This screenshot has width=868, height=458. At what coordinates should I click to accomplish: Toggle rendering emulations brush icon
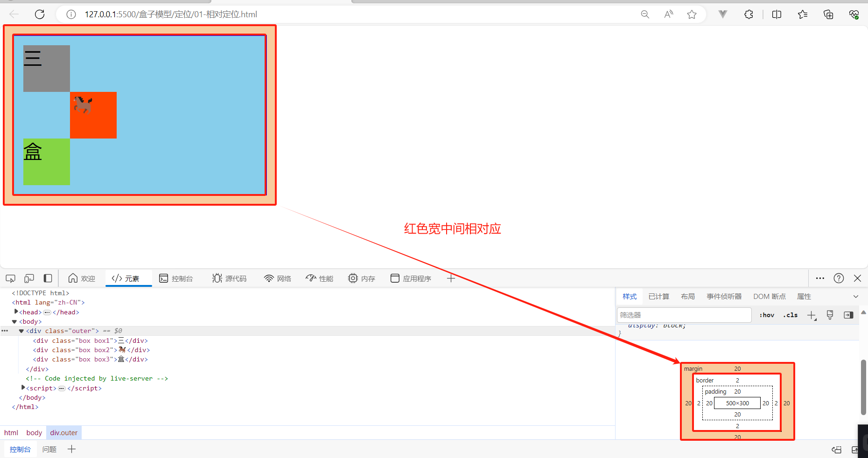[x=830, y=315]
